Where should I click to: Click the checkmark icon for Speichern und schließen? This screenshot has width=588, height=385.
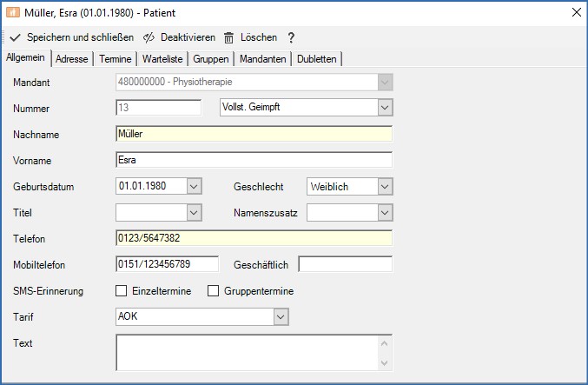tap(15, 37)
